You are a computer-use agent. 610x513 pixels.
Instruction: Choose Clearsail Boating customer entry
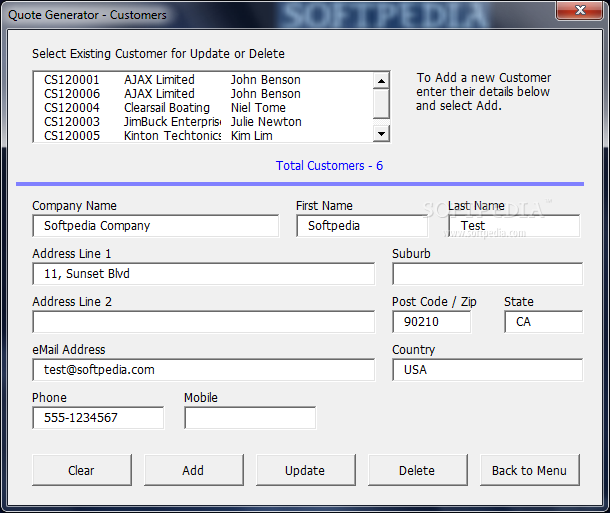tap(172, 108)
